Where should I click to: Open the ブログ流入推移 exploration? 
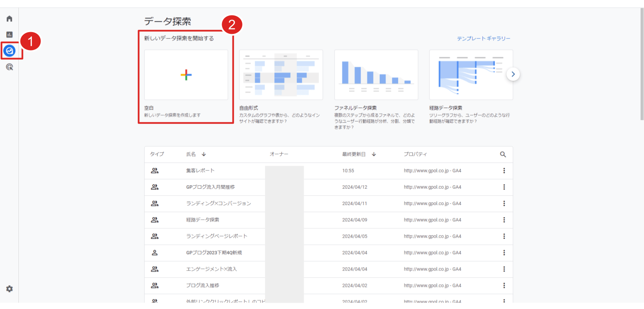click(x=202, y=286)
